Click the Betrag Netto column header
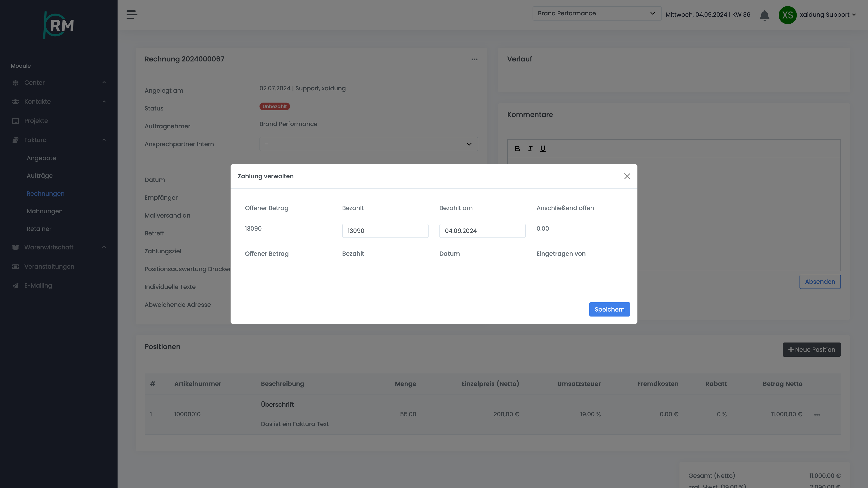 pos(782,384)
